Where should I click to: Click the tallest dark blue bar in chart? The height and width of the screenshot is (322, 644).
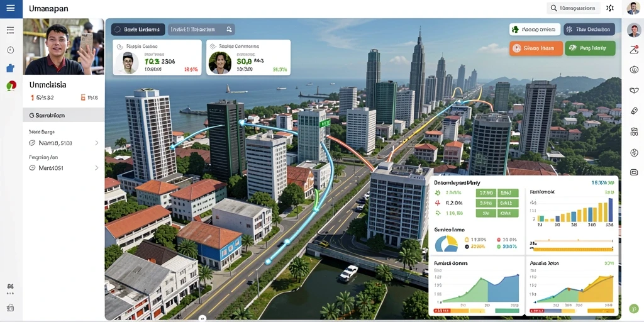coord(610,210)
